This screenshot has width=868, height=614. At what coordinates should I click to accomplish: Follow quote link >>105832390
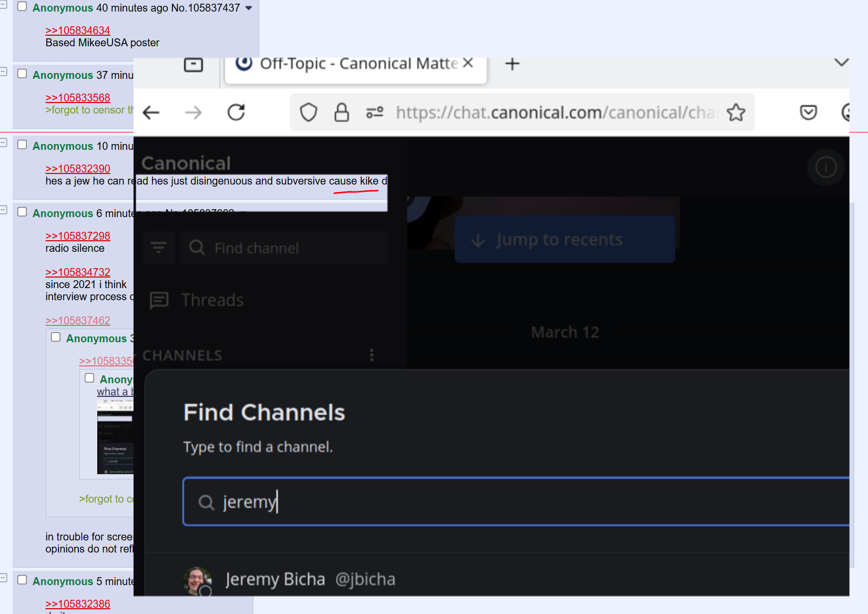tap(78, 169)
